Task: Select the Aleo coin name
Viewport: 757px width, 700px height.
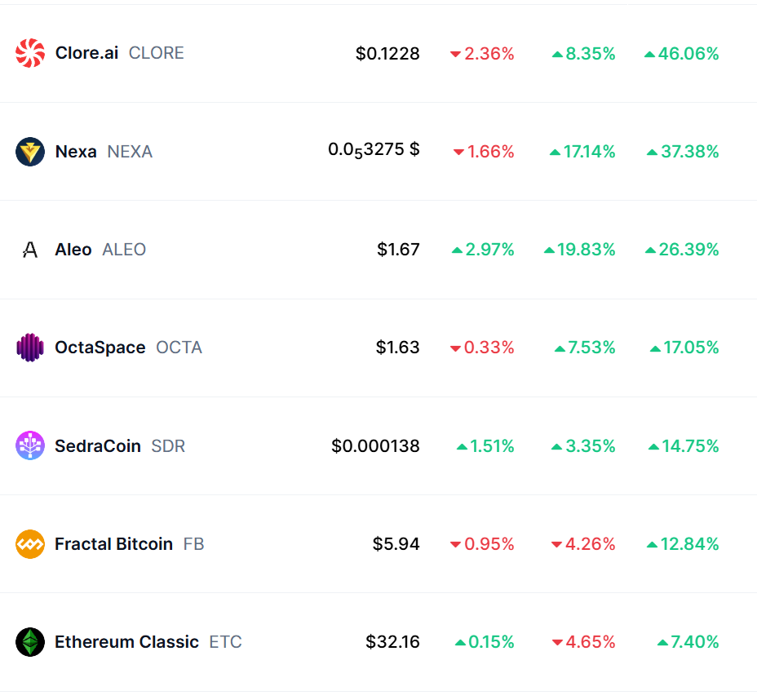Action: pos(73,250)
